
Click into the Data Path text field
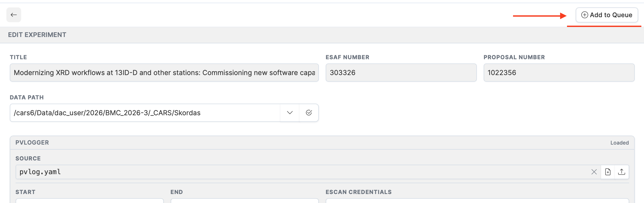point(145,113)
